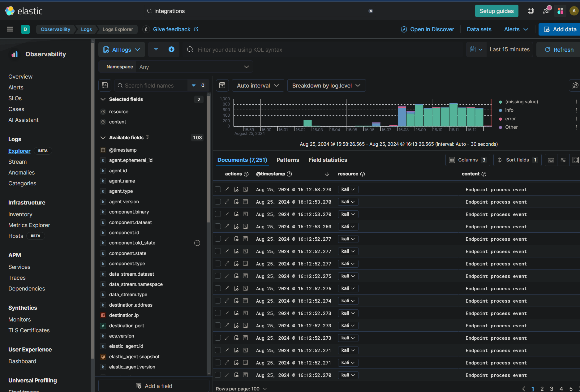The image size is (580, 392).
Task: Add component.old_state field as column
Action: [x=197, y=243]
